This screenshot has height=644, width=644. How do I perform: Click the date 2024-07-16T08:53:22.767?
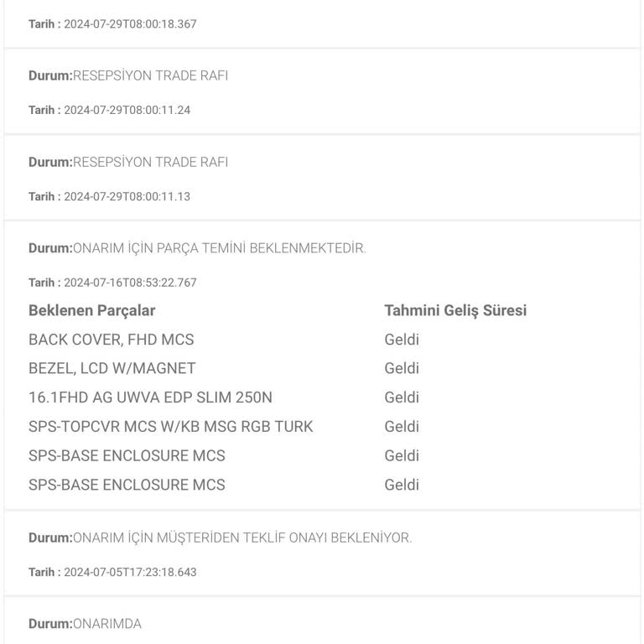coord(130,283)
